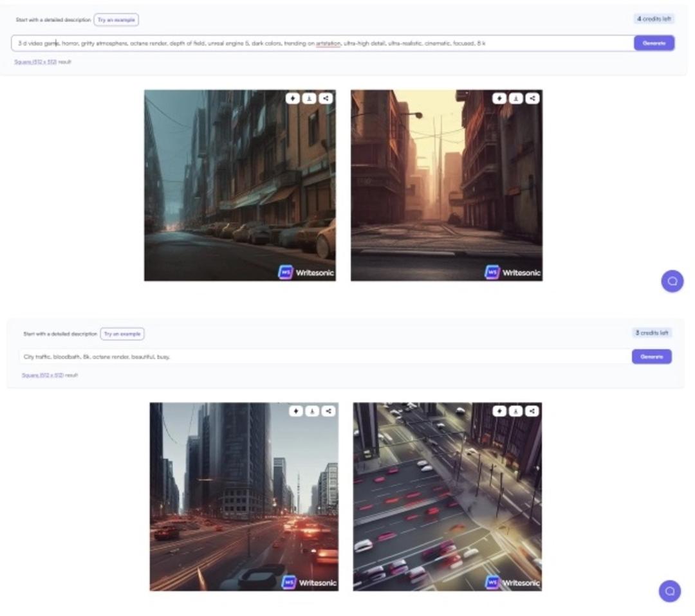The image size is (695, 616).
Task: Share the aerial intersection image
Action: point(532,411)
